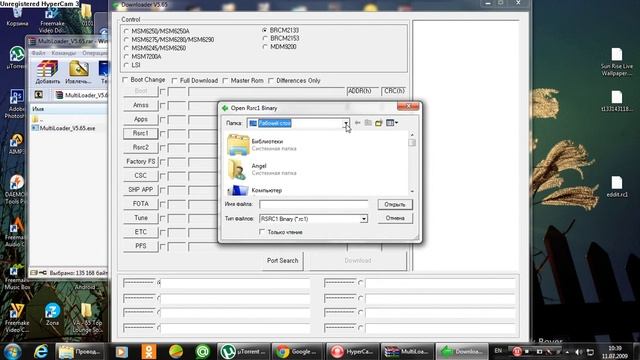The width and height of the screenshot is (640, 360).
Task: Click the up one level folder icon
Action: 368,122
